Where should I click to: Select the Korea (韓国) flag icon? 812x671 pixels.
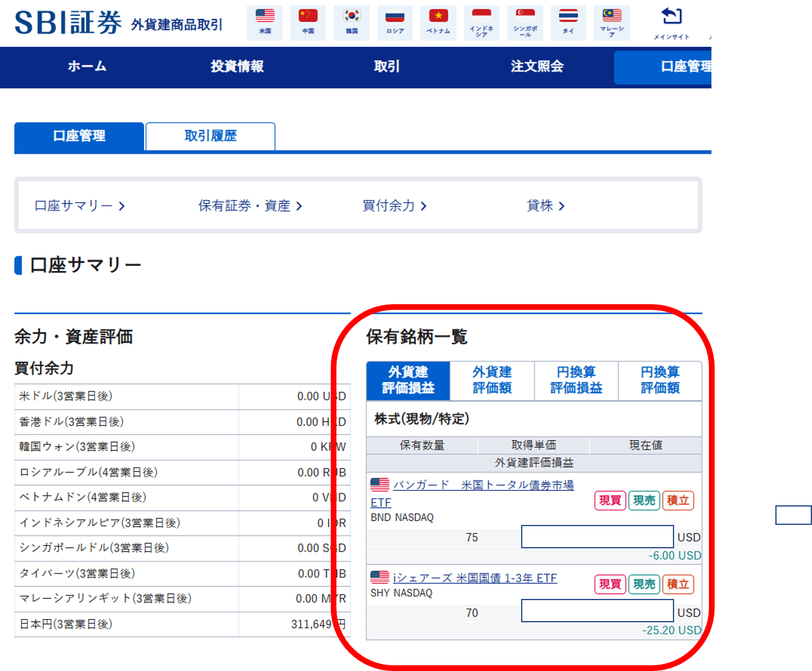[x=352, y=22]
